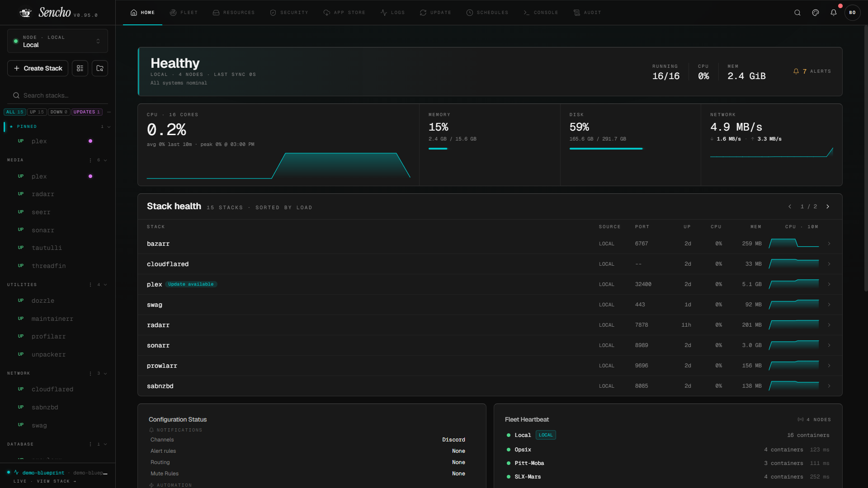Open the Schedules tab

(x=487, y=13)
